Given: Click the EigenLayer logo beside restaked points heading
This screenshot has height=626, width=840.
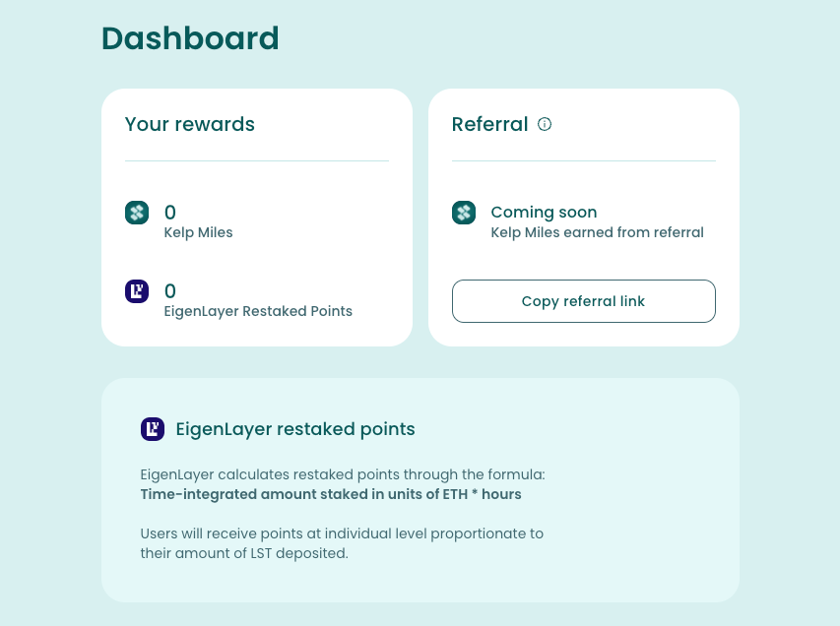Looking at the screenshot, I should coord(153,429).
